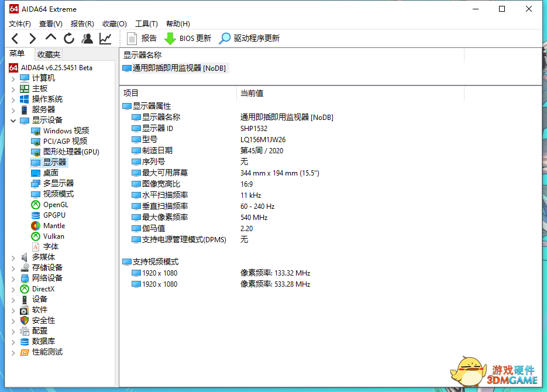This screenshot has width=547, height=392.
Task: Select the Windows 视频 icon in tree
Action: [36, 131]
